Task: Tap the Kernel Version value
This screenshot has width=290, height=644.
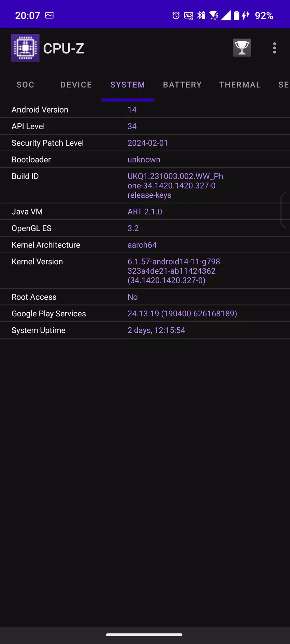Action: [173, 271]
